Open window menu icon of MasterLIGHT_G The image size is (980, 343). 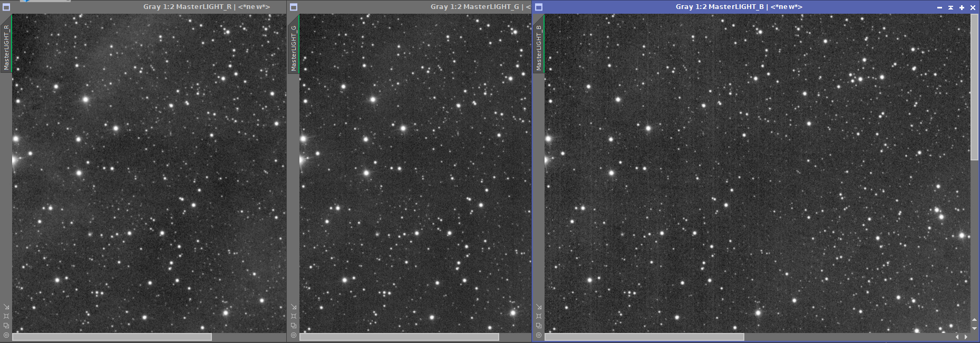(x=294, y=7)
